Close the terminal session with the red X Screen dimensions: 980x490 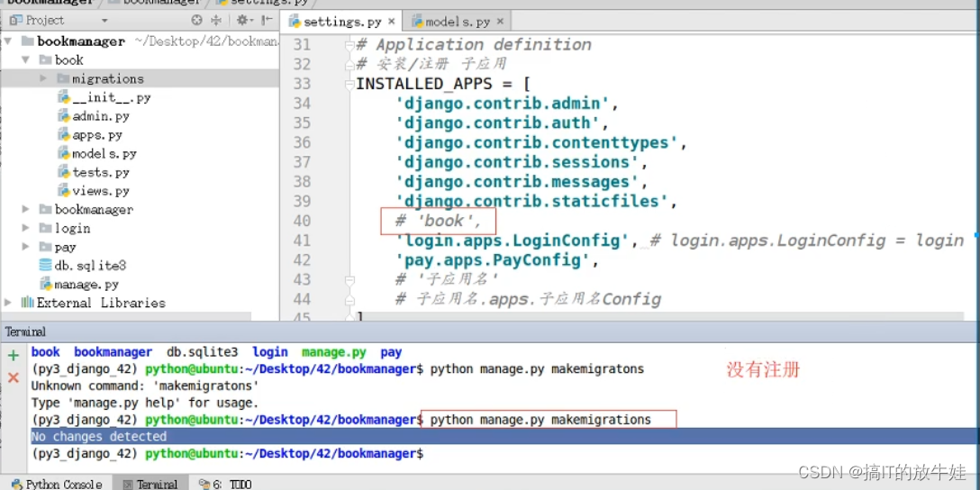pyautogui.click(x=14, y=377)
